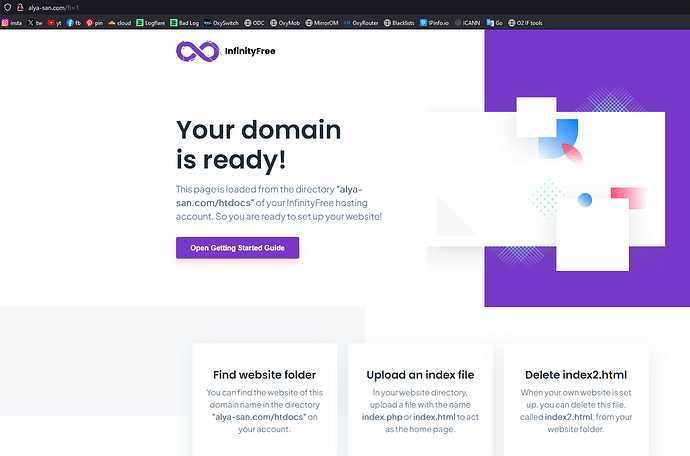Click the card text "called index2.html, from your"
690x456 pixels.
(576, 417)
